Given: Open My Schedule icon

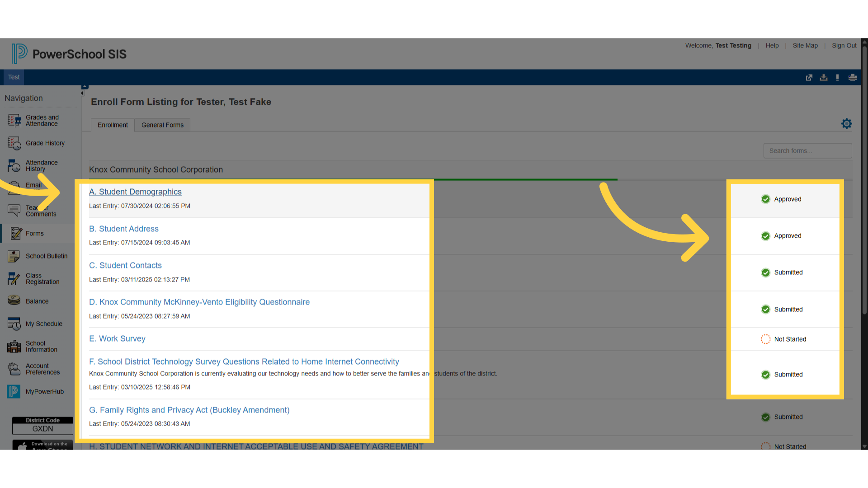Looking at the screenshot, I should pyautogui.click(x=14, y=324).
